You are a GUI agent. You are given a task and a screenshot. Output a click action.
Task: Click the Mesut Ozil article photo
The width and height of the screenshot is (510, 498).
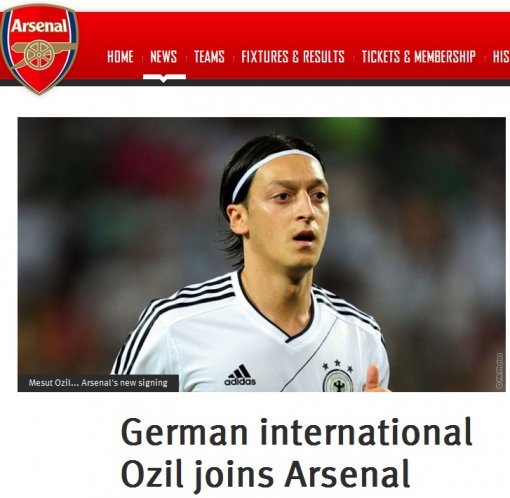(262, 254)
